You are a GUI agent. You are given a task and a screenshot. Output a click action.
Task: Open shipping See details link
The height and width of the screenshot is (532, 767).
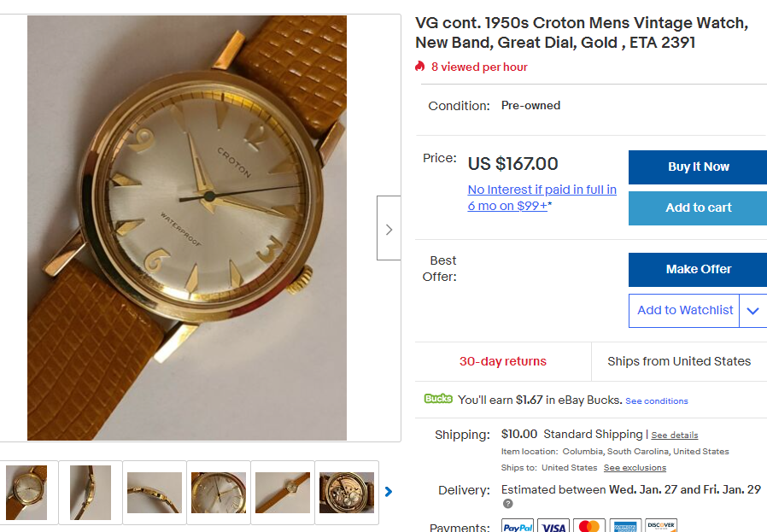click(x=675, y=435)
